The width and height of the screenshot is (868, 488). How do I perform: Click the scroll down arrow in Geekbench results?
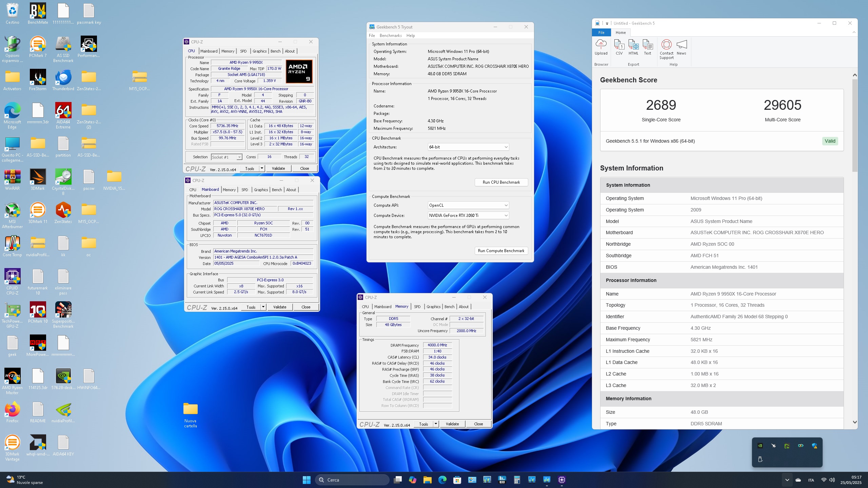click(854, 422)
